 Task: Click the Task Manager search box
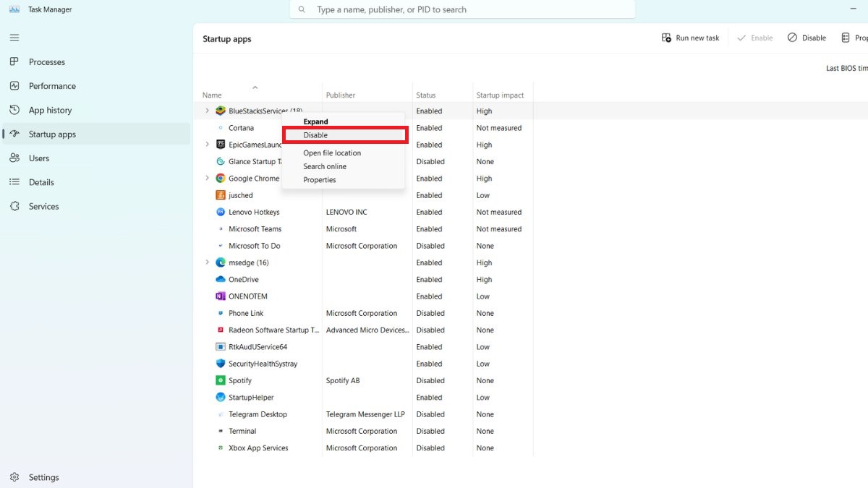[x=463, y=10]
